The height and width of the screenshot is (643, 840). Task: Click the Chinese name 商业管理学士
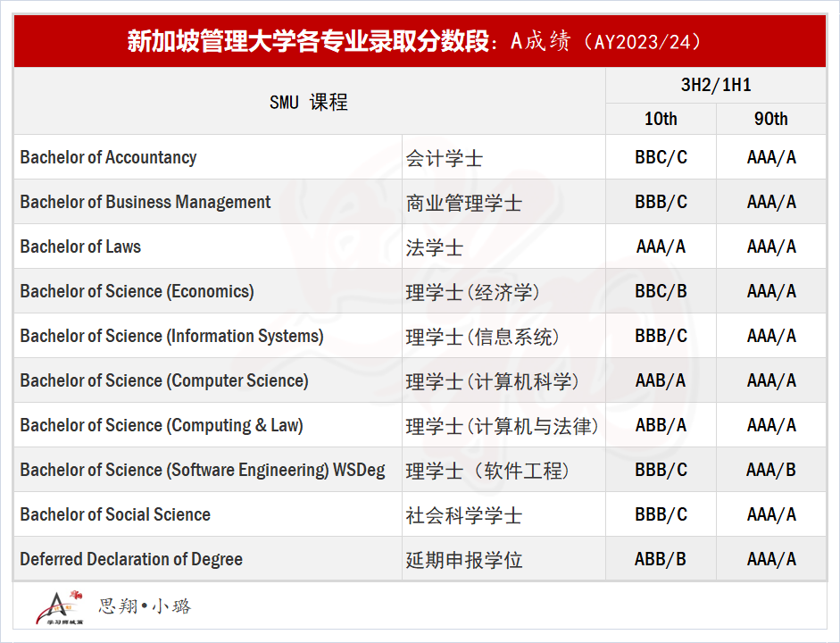pyautogui.click(x=464, y=203)
